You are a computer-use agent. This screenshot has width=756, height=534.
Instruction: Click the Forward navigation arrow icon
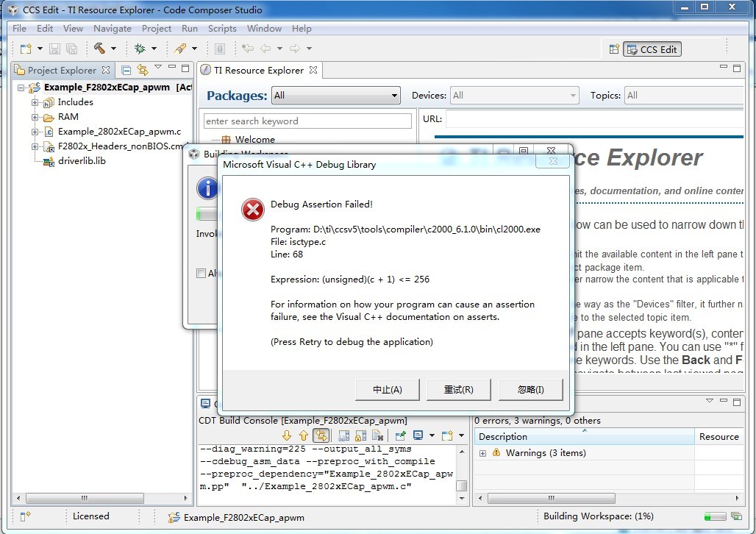[295, 49]
